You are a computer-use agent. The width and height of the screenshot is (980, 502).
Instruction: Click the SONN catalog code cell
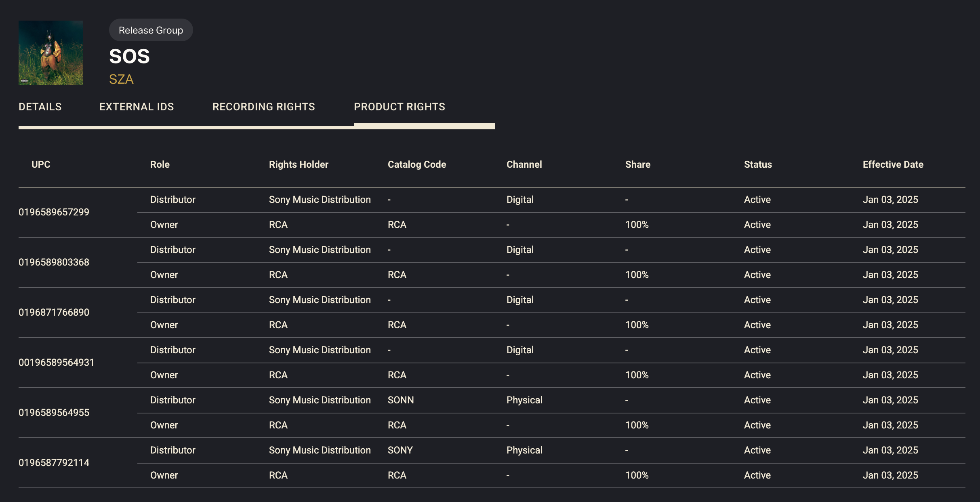click(400, 400)
